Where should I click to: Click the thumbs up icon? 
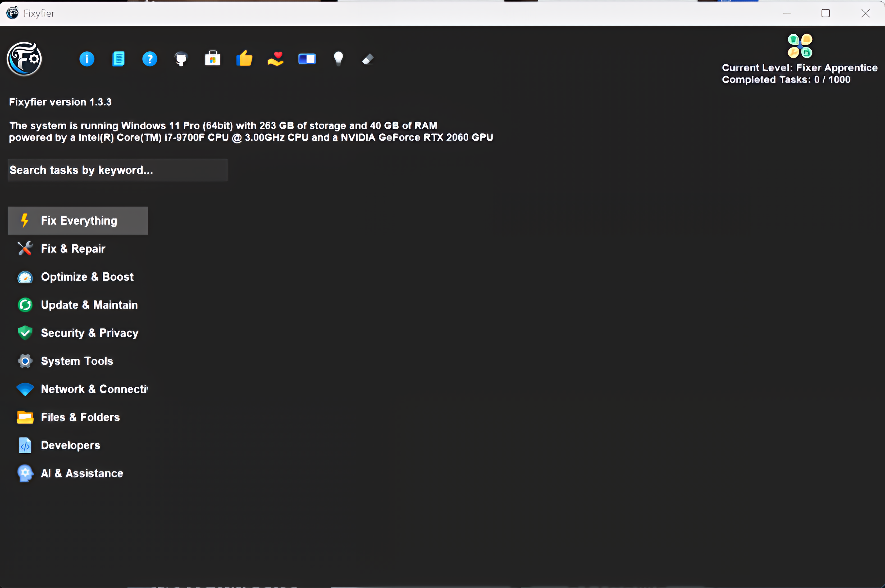tap(245, 58)
